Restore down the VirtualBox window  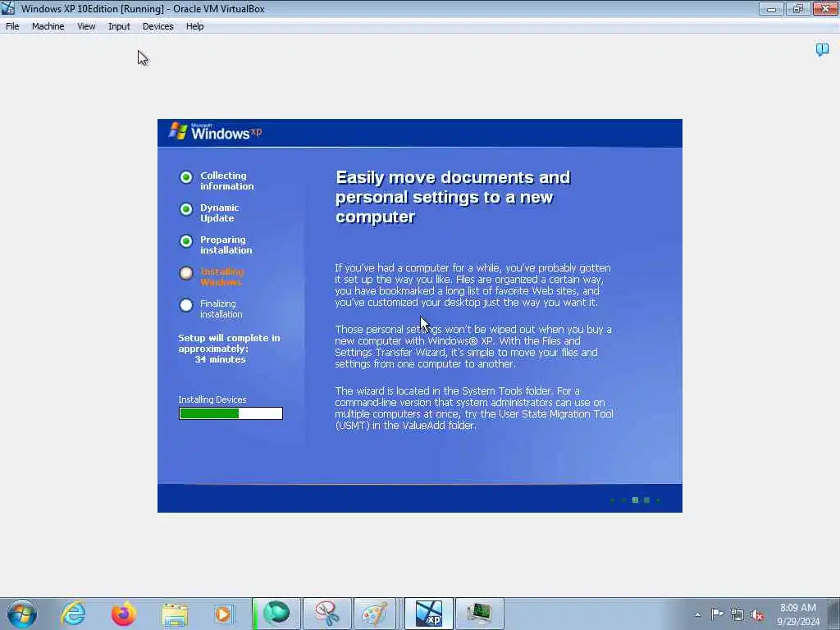pyautogui.click(x=797, y=8)
